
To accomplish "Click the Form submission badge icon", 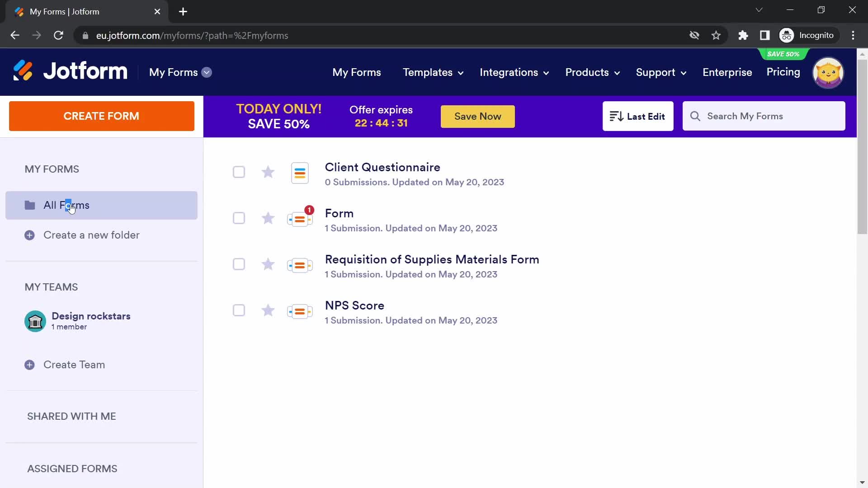I will pyautogui.click(x=308, y=210).
